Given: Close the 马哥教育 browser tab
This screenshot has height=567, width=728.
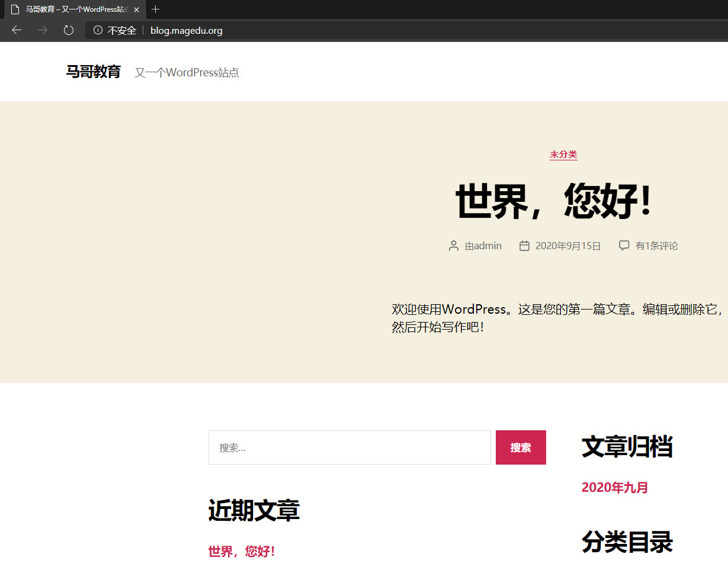Looking at the screenshot, I should tap(136, 9).
